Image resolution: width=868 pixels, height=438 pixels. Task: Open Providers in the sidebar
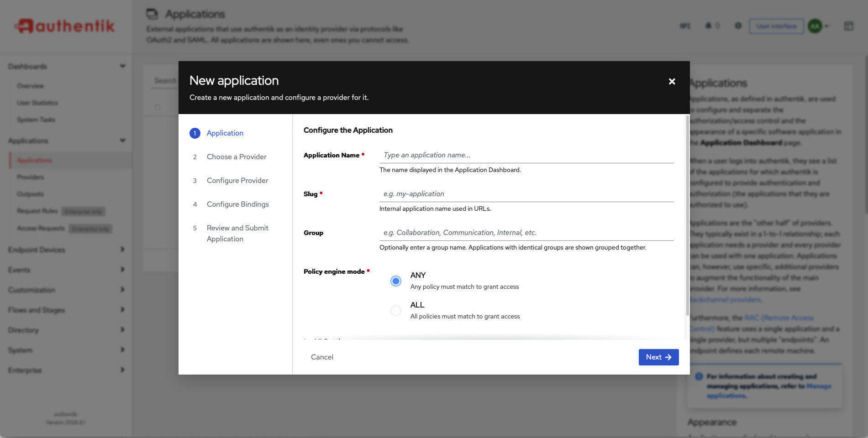pyautogui.click(x=31, y=177)
